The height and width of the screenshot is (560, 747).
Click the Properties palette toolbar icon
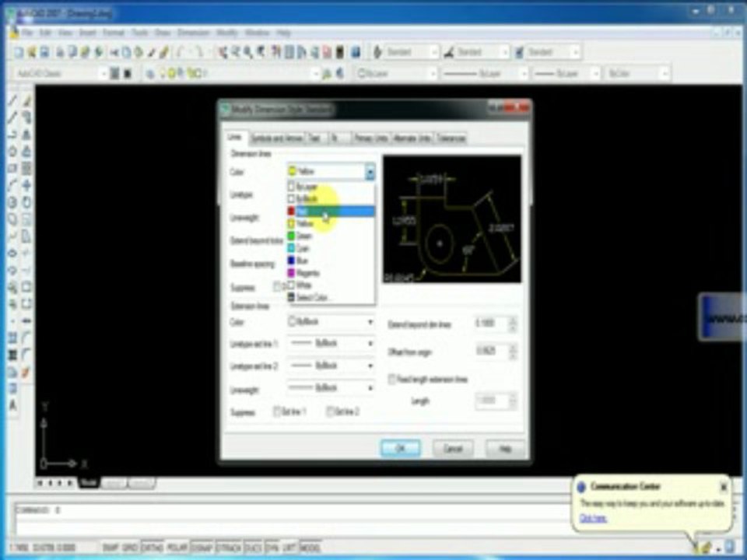point(275,52)
